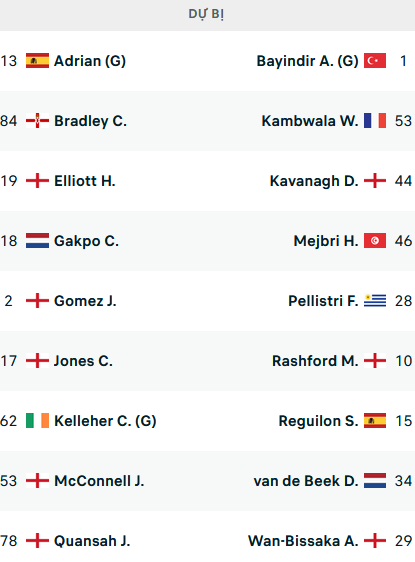Viewport: 415px width, 562px height.
Task: Open Rashford M. player profile
Action: [315, 361]
